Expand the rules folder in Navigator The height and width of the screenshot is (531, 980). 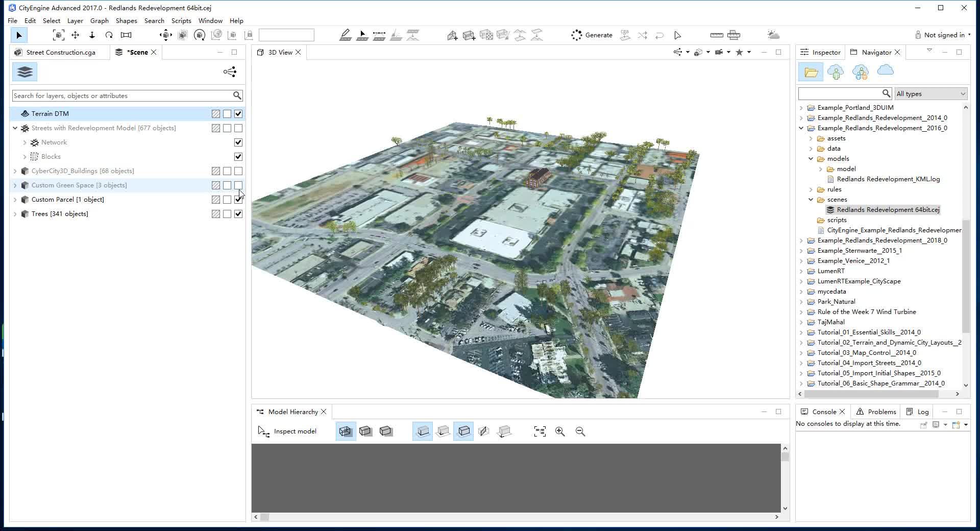coord(811,189)
